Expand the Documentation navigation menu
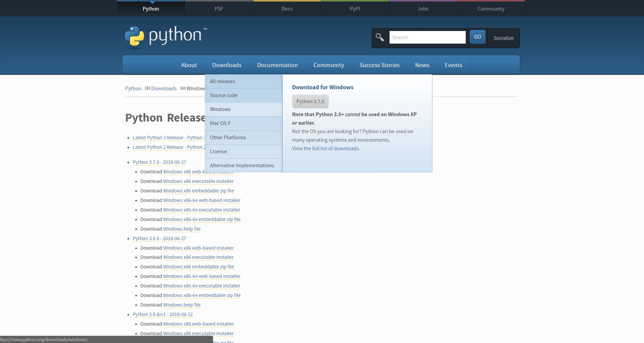 coord(277,65)
